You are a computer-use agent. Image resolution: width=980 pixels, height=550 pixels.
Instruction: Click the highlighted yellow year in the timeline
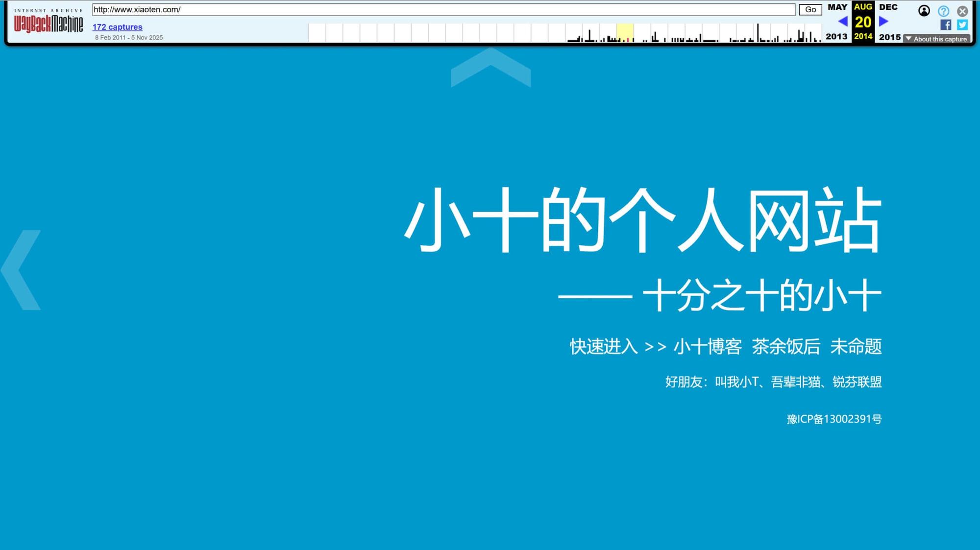[625, 33]
